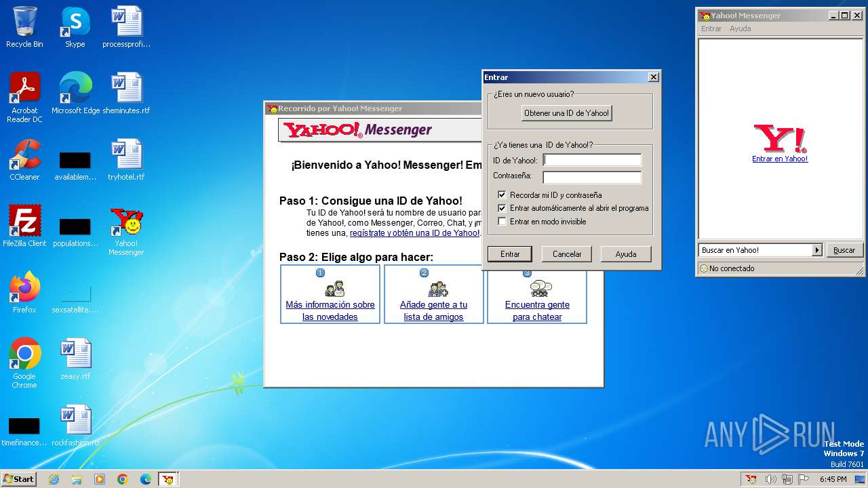Click the Encuentra gente icon in tour
Screen dimensions: 868x488
pyautogui.click(x=540, y=289)
